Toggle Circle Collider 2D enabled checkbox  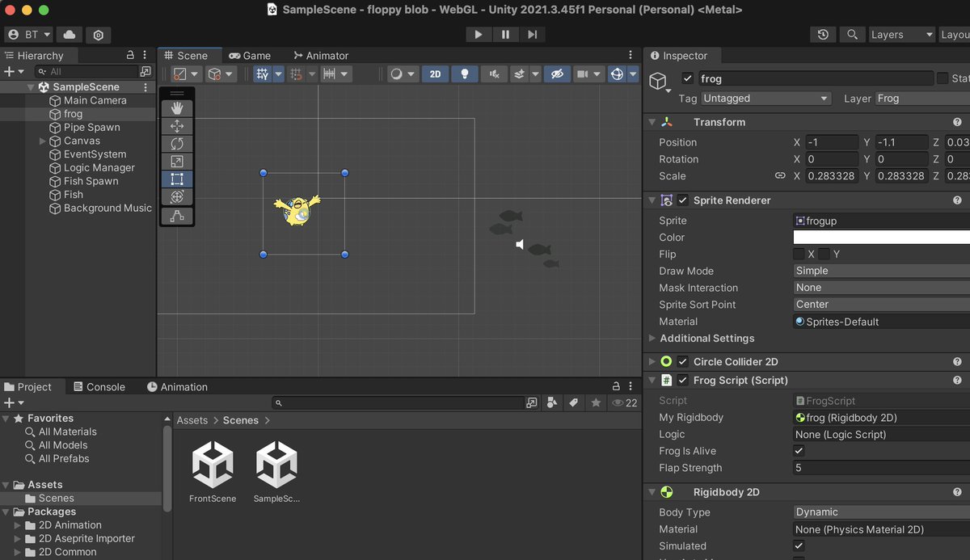pyautogui.click(x=683, y=361)
